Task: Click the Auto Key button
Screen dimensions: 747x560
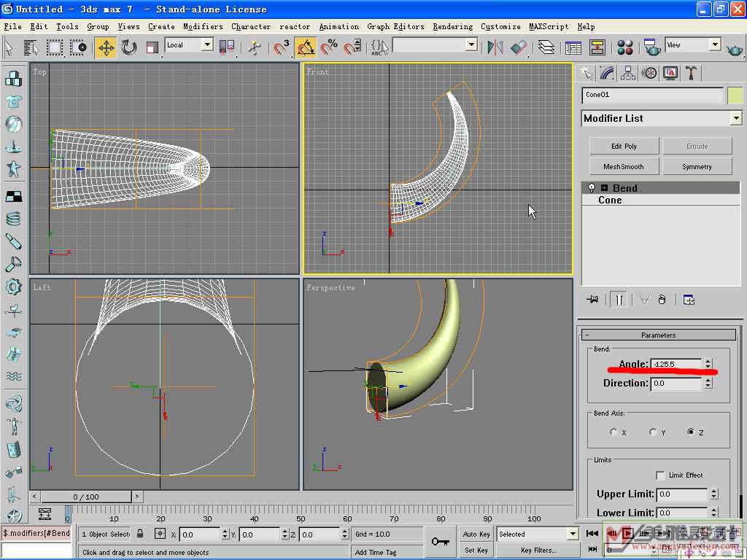Action: tap(476, 534)
